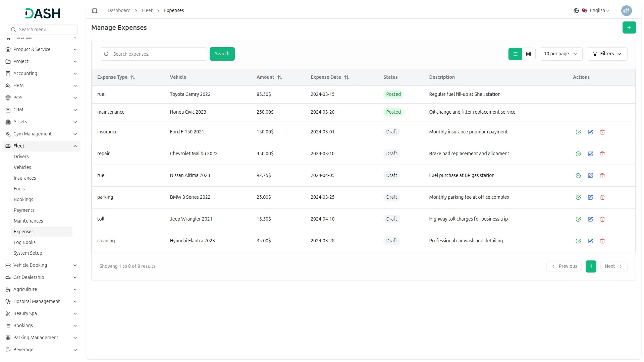Expand the Filters panel

pyautogui.click(x=607, y=54)
